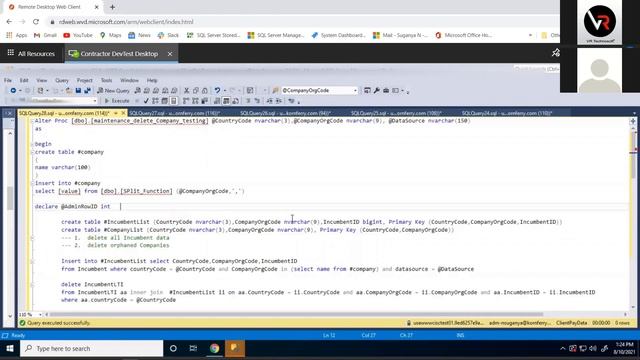Click the Save All icon

(x=87, y=91)
